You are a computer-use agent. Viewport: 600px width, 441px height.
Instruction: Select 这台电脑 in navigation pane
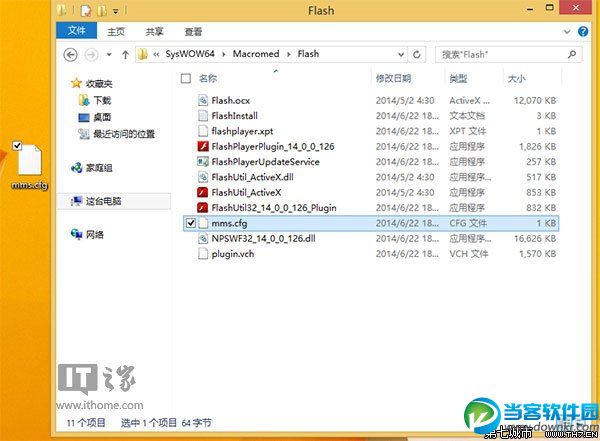[x=113, y=201]
